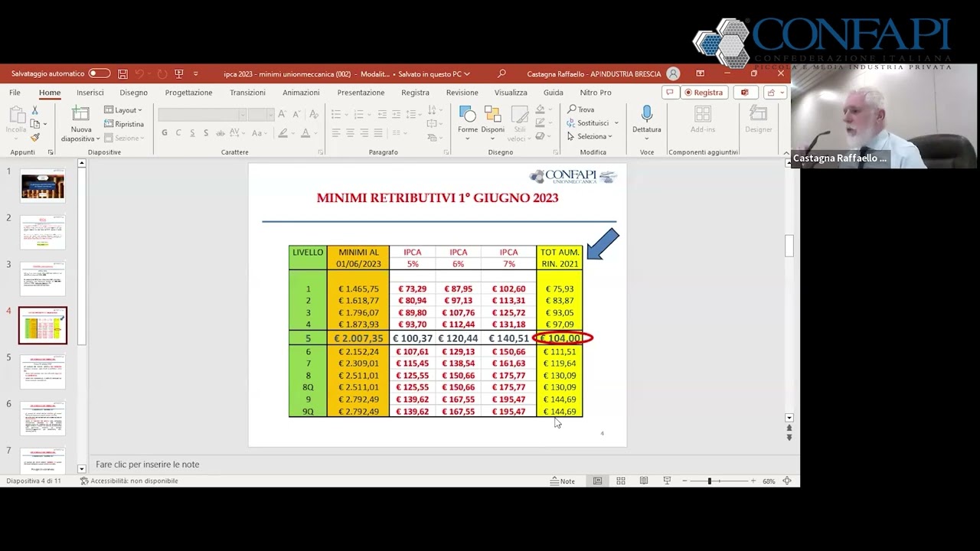Viewport: 980px width, 551px height.
Task: Start slideshow from beginning quick access icon
Action: [x=179, y=73]
